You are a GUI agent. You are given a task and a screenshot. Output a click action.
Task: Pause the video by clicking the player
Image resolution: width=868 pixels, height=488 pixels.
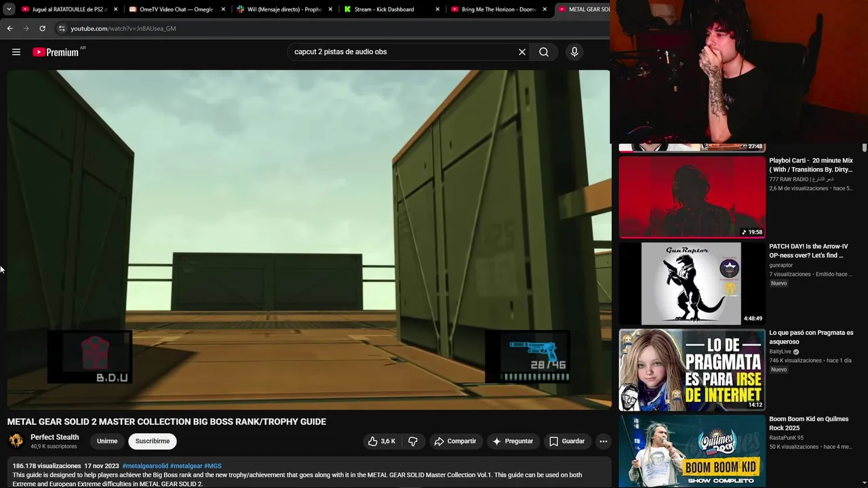309,239
